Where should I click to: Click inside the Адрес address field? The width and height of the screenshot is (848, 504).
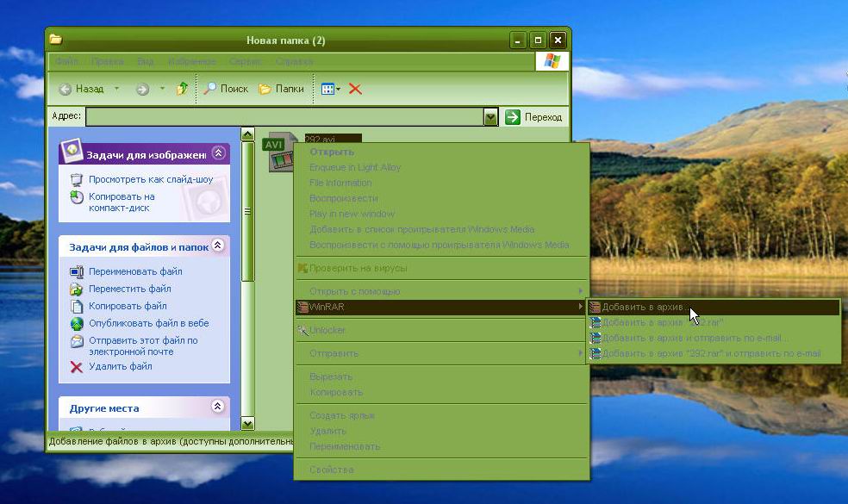coord(284,117)
